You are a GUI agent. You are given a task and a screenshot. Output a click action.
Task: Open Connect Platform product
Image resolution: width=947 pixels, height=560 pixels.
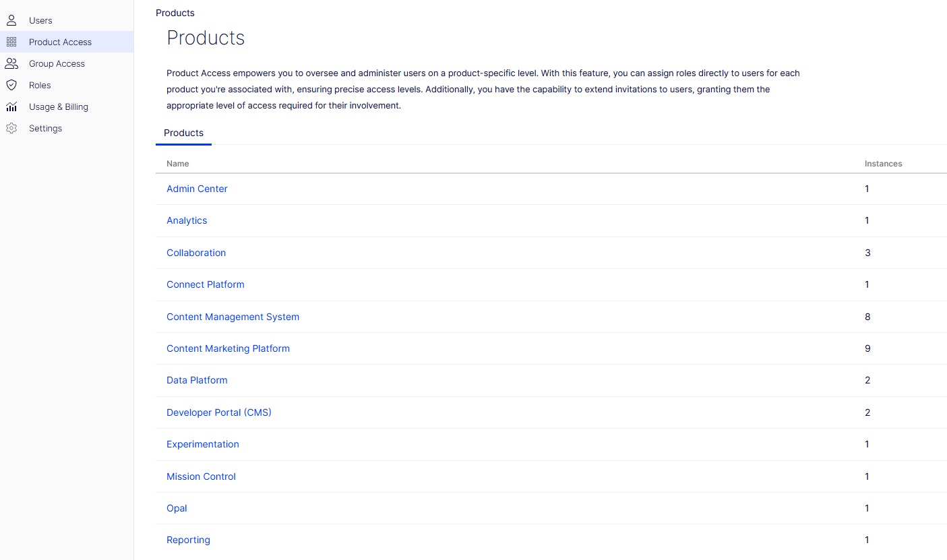[205, 284]
